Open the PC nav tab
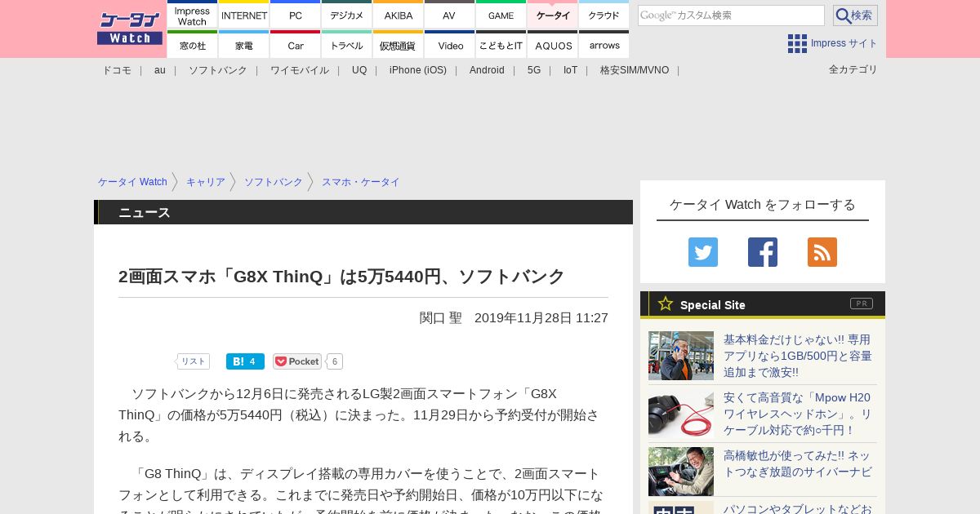 tap(296, 16)
